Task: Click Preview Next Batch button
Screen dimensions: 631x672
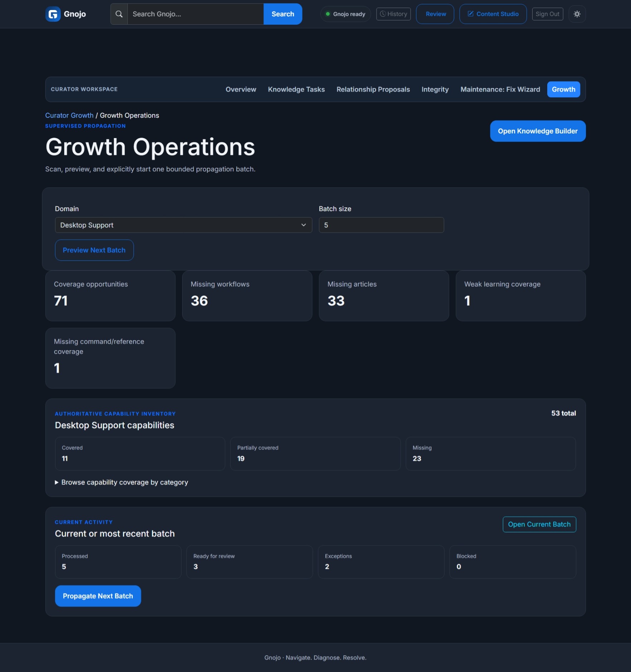Action: coord(94,250)
